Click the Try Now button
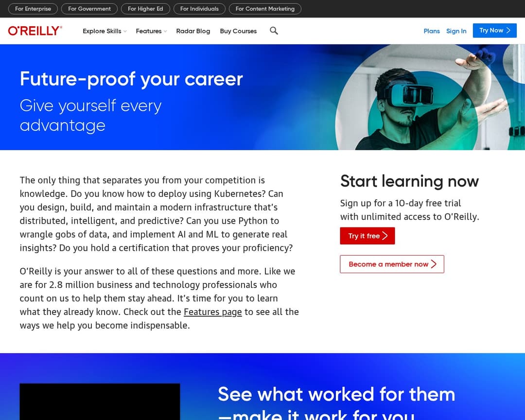525x420 pixels. tap(494, 31)
